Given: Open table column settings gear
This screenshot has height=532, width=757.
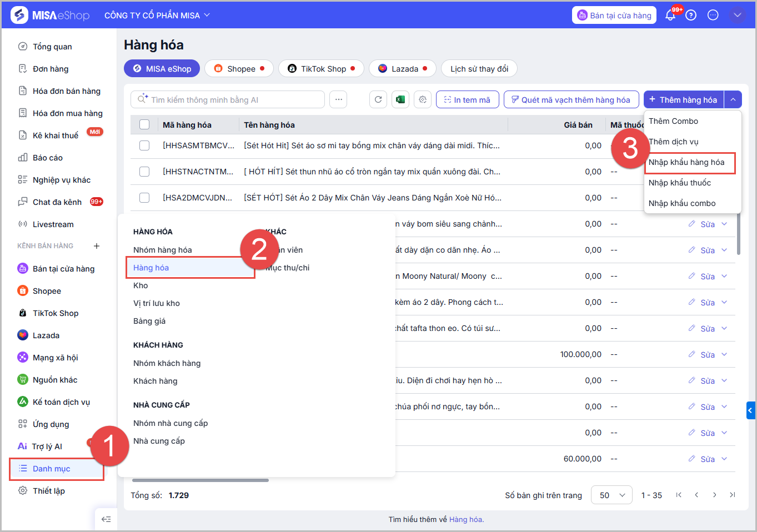Looking at the screenshot, I should click(423, 99).
